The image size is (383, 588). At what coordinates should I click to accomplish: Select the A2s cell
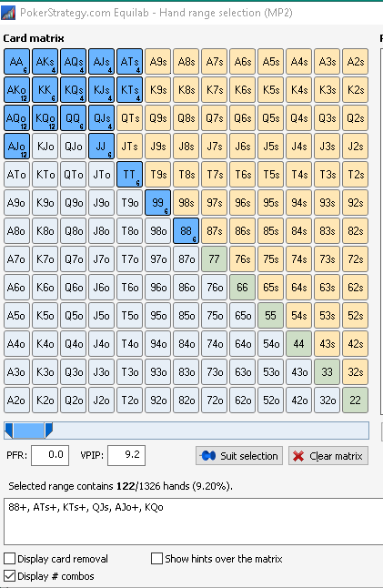(x=356, y=62)
